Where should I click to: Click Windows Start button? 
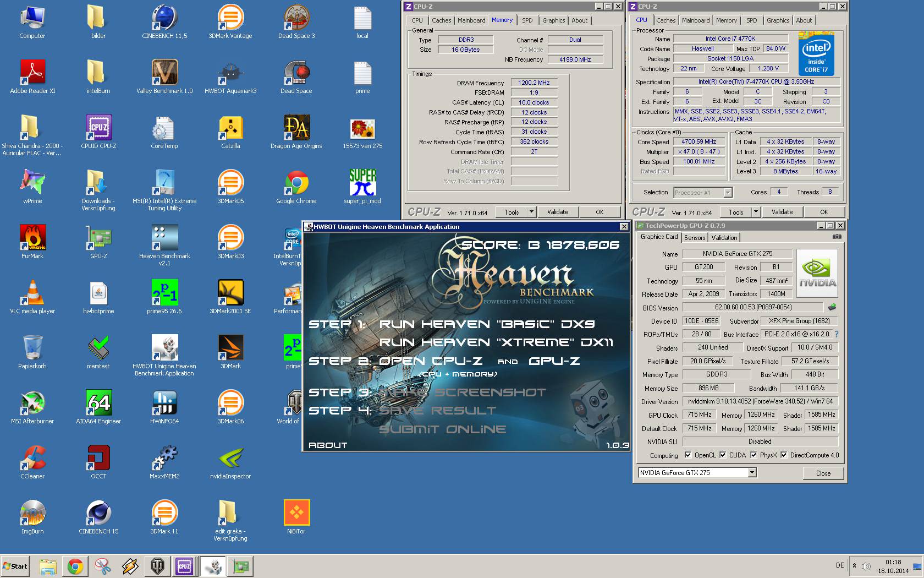15,566
